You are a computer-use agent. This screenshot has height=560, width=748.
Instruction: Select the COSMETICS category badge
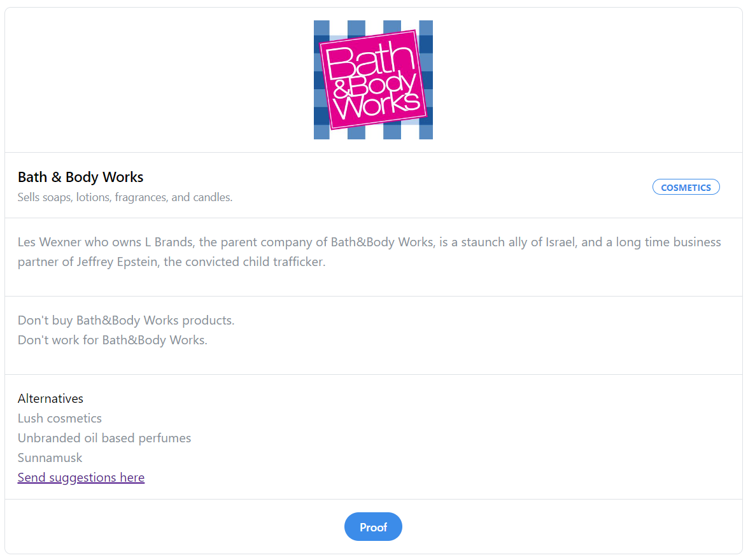686,186
